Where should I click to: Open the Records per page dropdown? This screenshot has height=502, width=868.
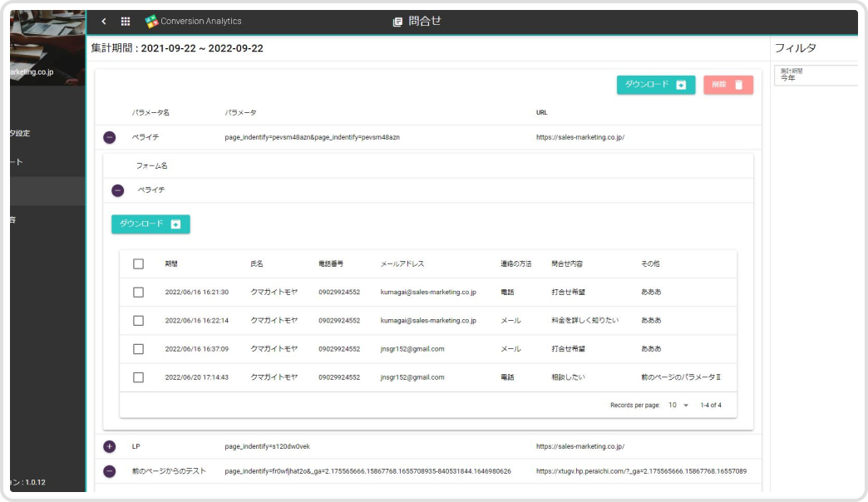(x=678, y=406)
